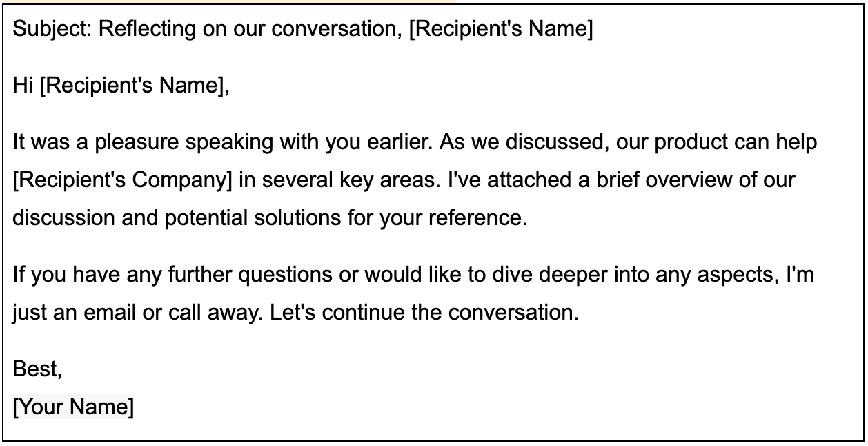Image resolution: width=868 pixels, height=446 pixels.
Task: Click '[Recipient's Company]' placeholder text
Action: 122,180
